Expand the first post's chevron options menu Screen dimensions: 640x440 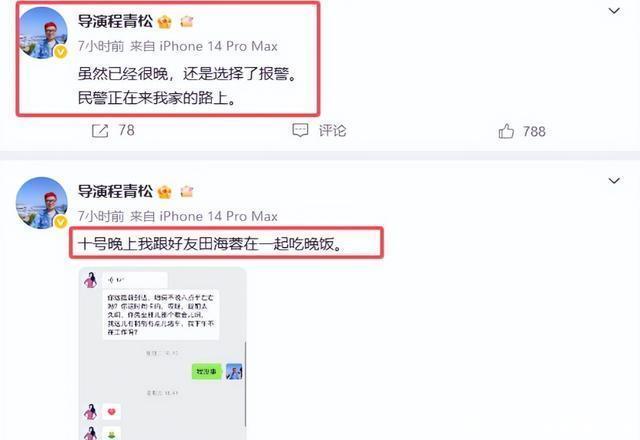pos(614,11)
